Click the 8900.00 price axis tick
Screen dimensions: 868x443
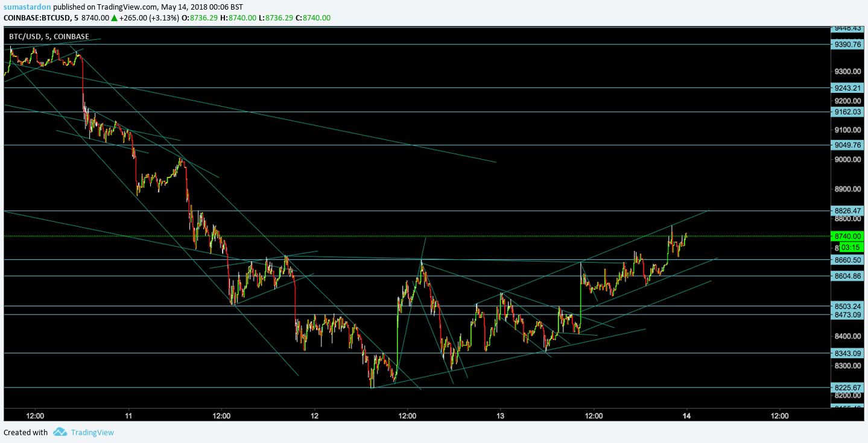pos(847,189)
